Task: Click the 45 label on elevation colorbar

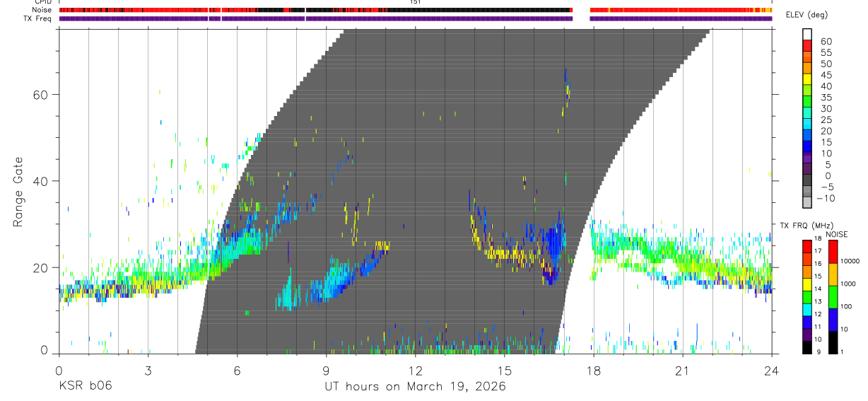Action: coord(826,75)
